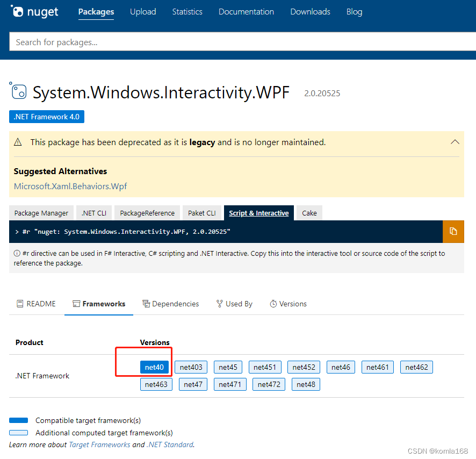Click the System.Windows.Interactivity.WPF package icon

pos(18,91)
